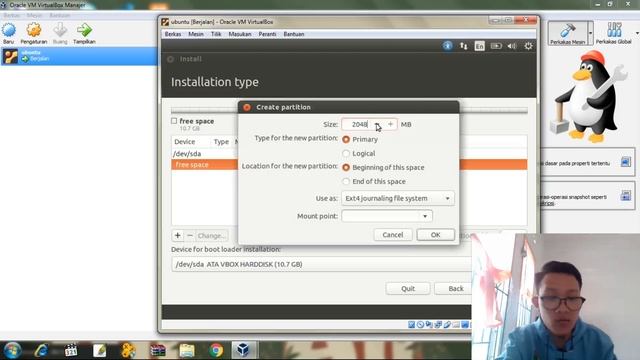The height and width of the screenshot is (360, 640).
Task: Open Google Chrome from taskbar
Action: [x=216, y=350]
